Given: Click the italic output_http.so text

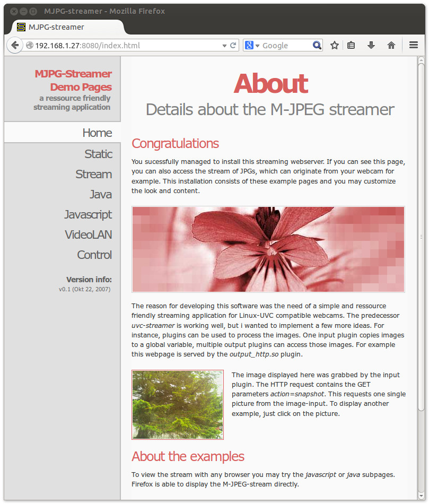Looking at the screenshot, I should pos(254,354).
